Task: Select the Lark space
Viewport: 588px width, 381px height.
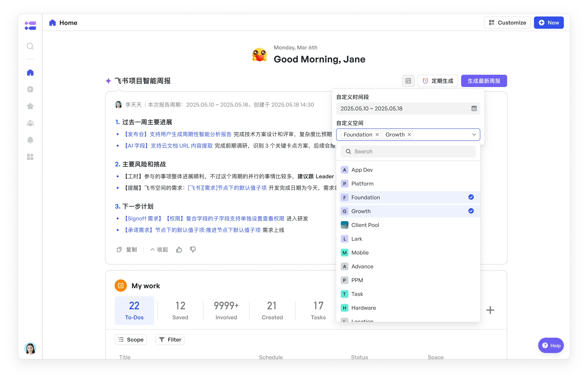Action: (x=410, y=239)
